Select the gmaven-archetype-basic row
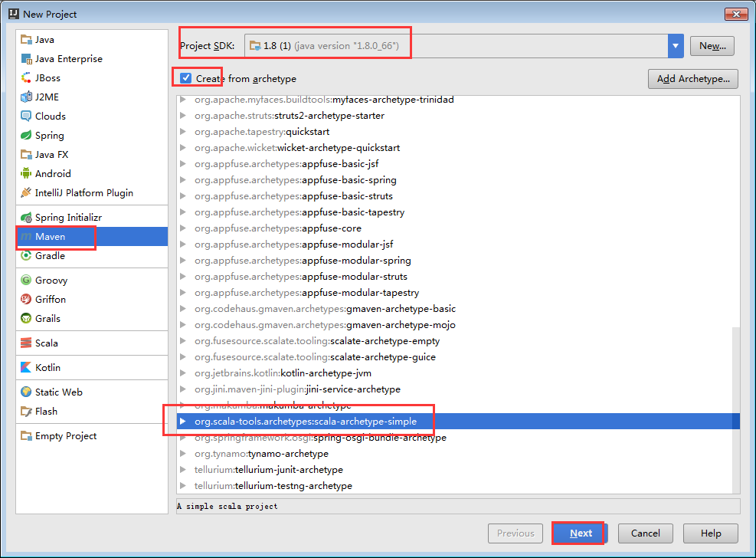Screen dimensions: 756x558 pyautogui.click(x=458, y=309)
